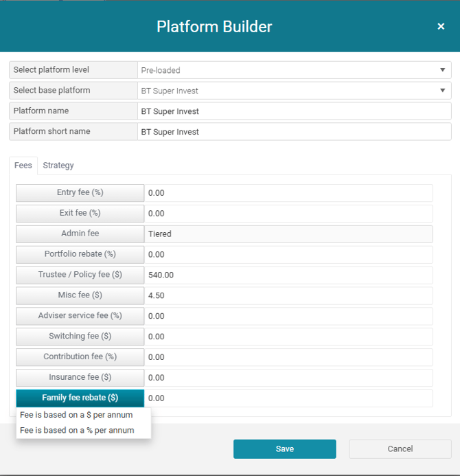Edit the Misc fee value 4.50
Viewport: 460px width, 476px height.
click(288, 296)
